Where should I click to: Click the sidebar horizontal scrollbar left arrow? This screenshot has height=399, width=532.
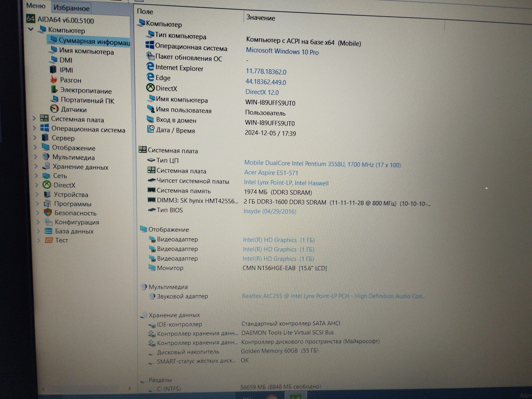pos(43,389)
